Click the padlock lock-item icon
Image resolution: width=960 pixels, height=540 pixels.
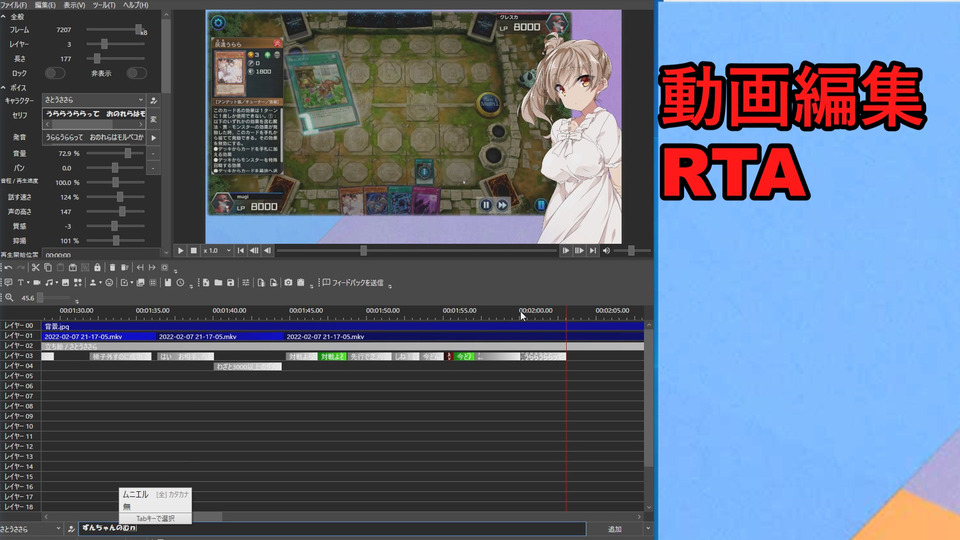pyautogui.click(x=97, y=268)
